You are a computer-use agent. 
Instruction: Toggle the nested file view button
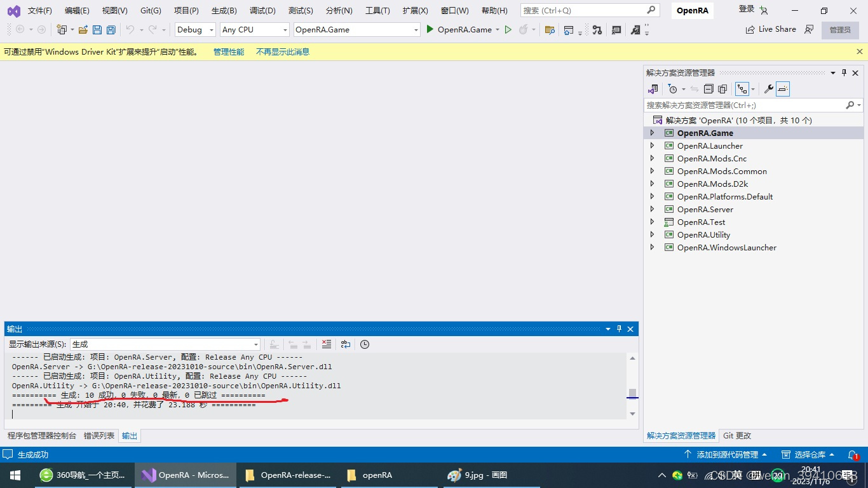pyautogui.click(x=742, y=89)
